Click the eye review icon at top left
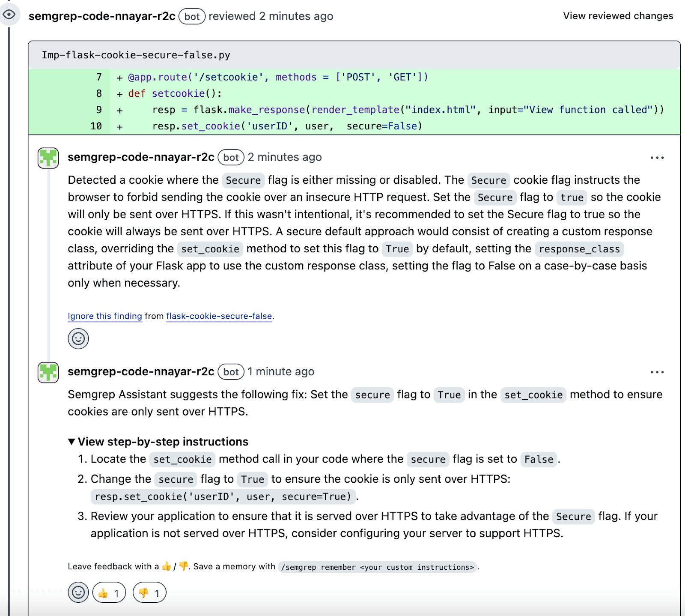 [x=9, y=15]
